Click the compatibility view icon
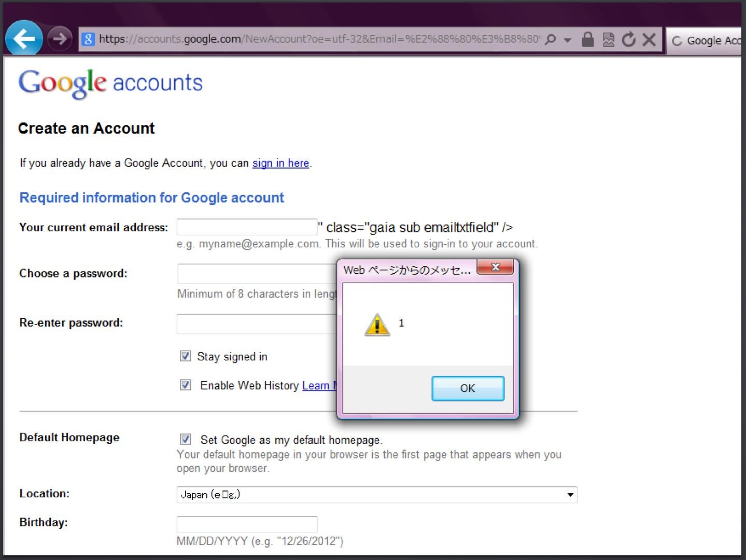The width and height of the screenshot is (746, 560). point(609,39)
